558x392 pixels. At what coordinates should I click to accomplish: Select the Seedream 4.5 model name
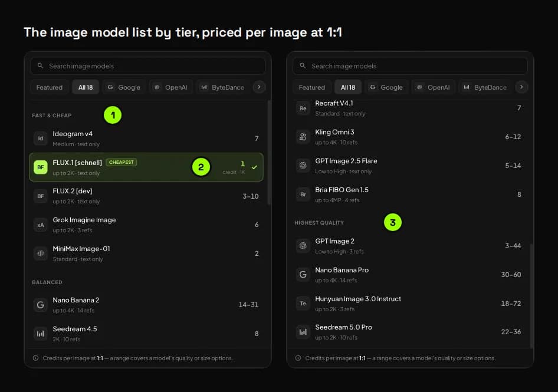pos(75,329)
